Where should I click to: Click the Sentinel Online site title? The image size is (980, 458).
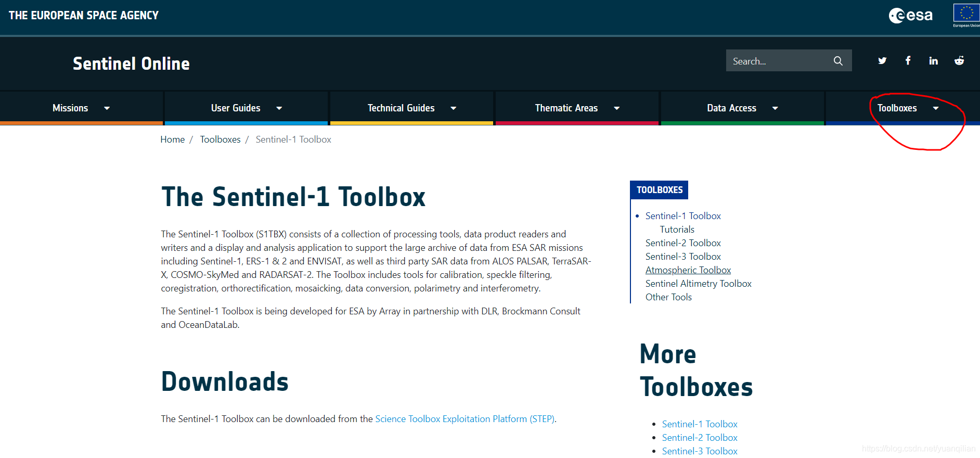[131, 63]
